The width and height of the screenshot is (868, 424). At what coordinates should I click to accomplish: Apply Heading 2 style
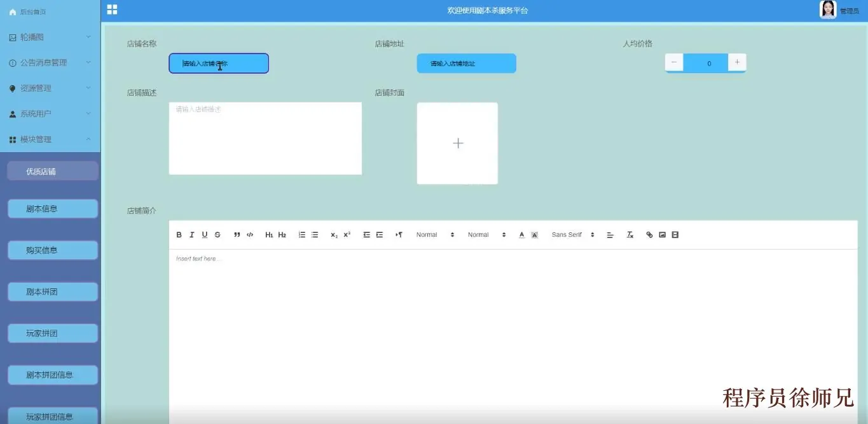click(x=282, y=235)
